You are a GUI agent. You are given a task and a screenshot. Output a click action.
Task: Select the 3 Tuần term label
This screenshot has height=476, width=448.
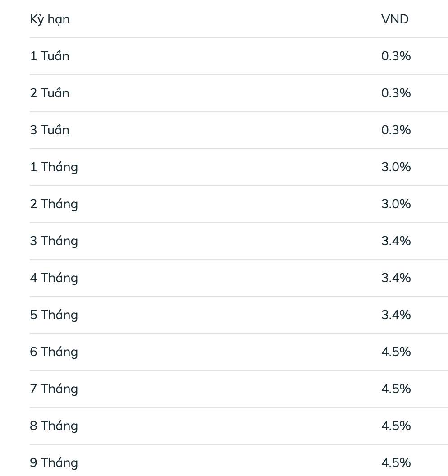(50, 130)
